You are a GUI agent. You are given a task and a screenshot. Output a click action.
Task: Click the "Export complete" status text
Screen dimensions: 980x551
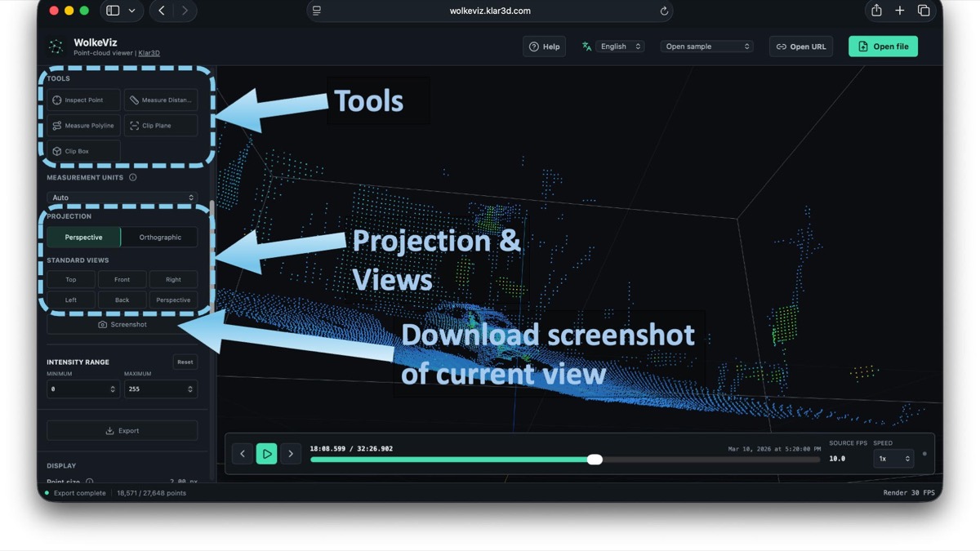click(x=79, y=493)
